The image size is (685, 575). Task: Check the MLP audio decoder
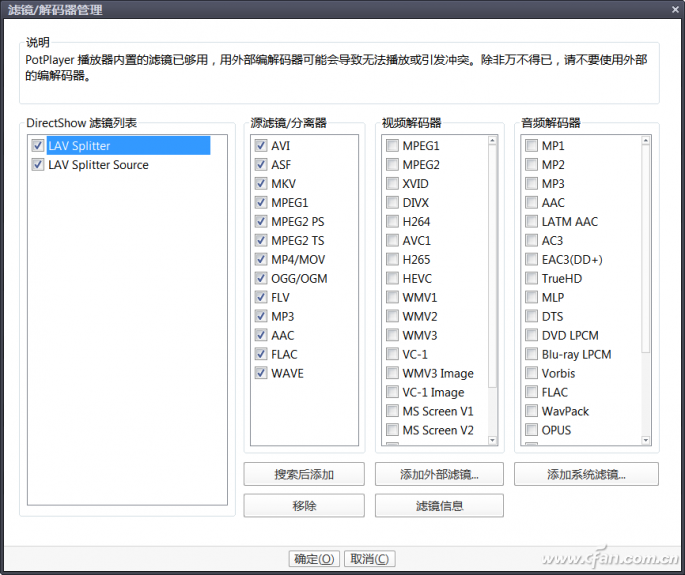[x=531, y=298]
